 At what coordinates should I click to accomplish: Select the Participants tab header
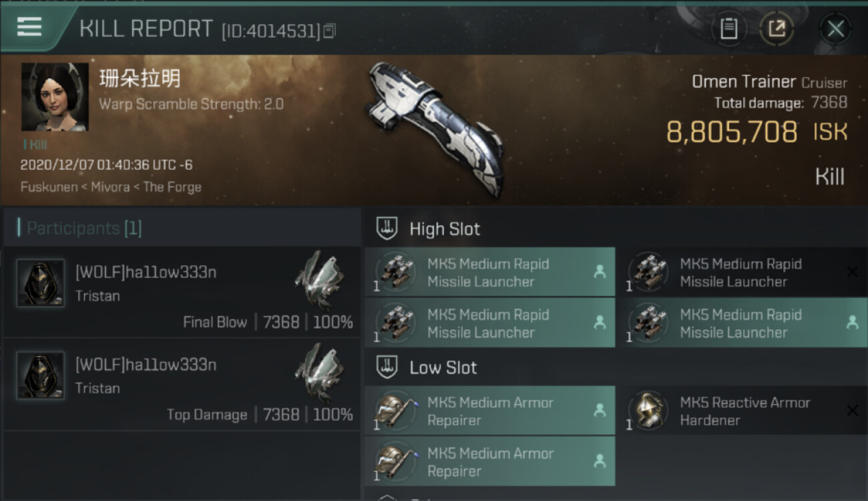83,228
